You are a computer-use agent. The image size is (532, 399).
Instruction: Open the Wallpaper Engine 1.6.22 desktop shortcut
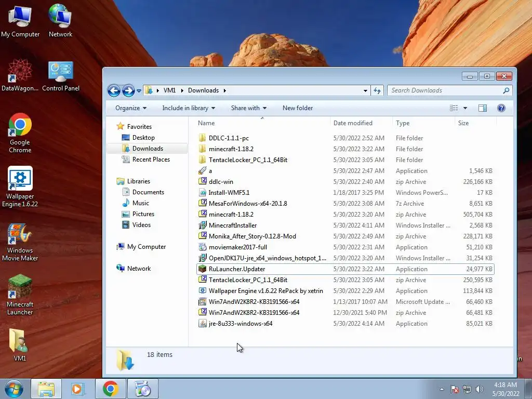20,187
